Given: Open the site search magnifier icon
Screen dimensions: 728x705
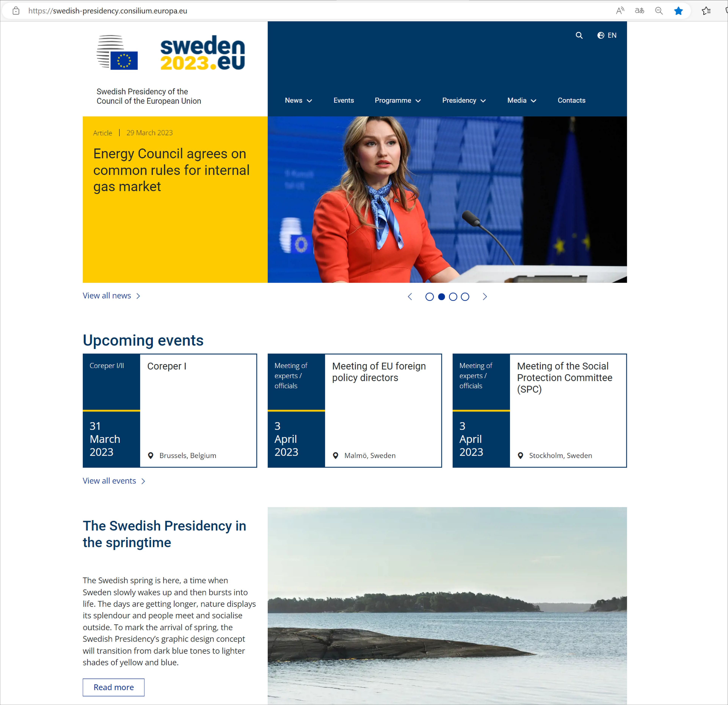Looking at the screenshot, I should pyautogui.click(x=579, y=35).
